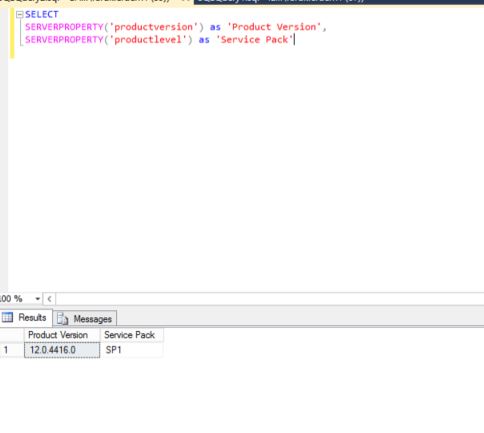Switch to the Messages tab
Viewport: 484px width, 433px height.
pos(85,319)
